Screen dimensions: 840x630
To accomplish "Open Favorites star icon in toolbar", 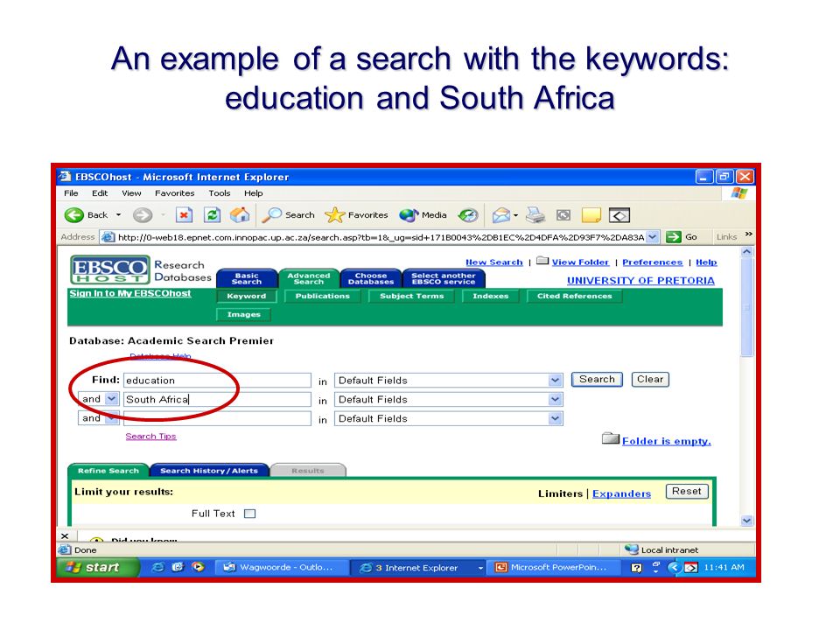I will coord(335,215).
